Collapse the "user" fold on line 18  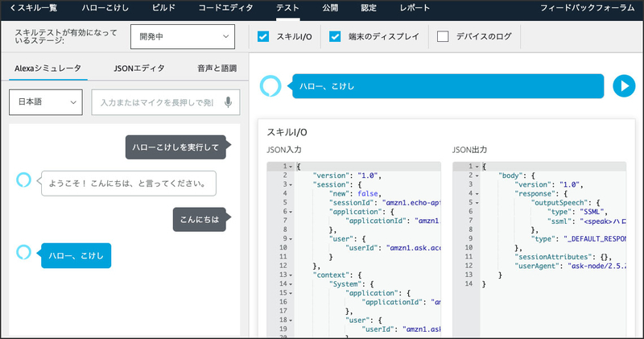pos(291,320)
